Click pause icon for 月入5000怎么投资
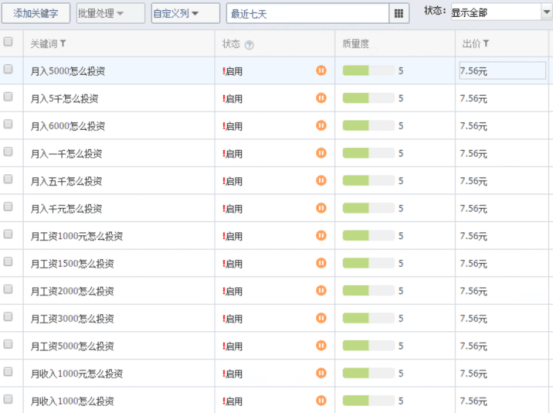 point(321,70)
